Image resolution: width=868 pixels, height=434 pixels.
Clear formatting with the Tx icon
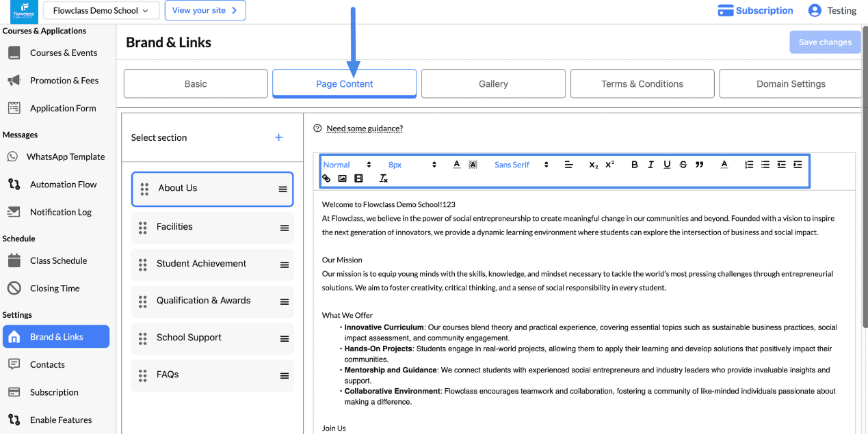[x=384, y=178]
